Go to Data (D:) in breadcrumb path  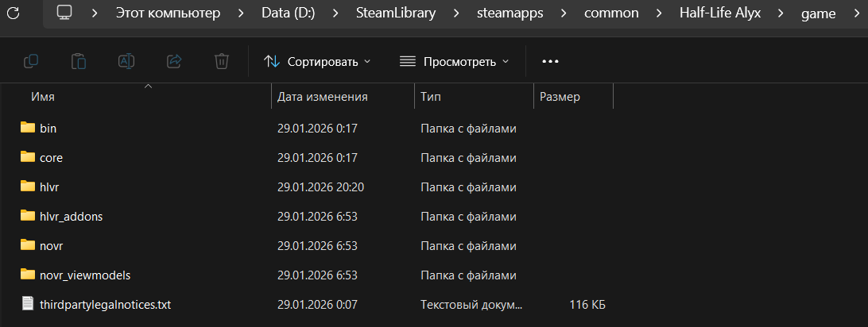(289, 13)
